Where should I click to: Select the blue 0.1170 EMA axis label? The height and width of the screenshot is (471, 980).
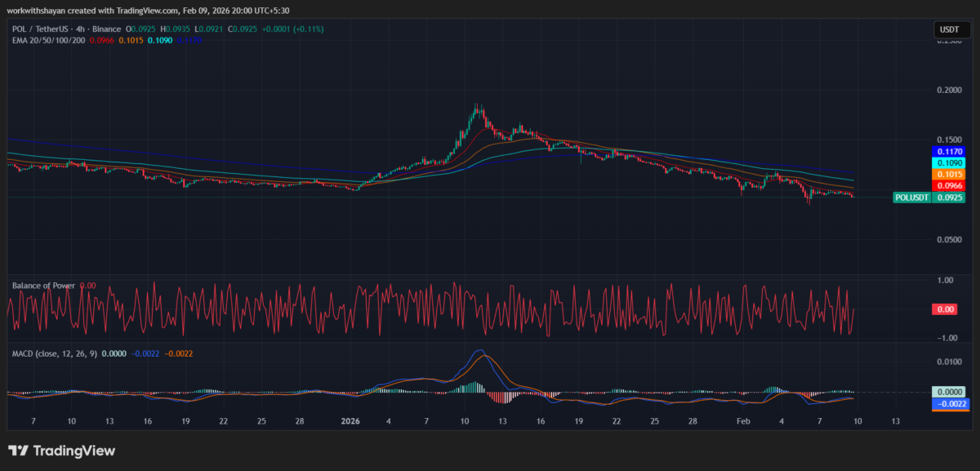click(949, 152)
